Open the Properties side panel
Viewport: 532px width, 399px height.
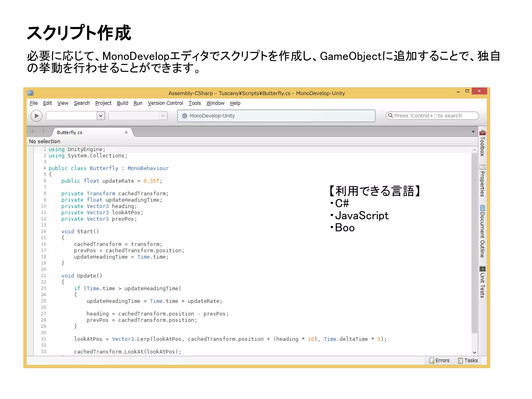click(x=482, y=181)
